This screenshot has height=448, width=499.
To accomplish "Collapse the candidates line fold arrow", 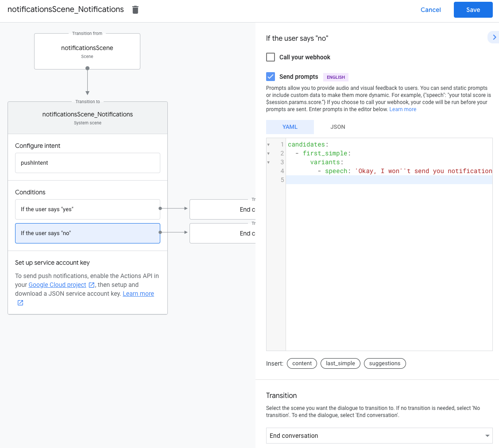I will click(268, 145).
